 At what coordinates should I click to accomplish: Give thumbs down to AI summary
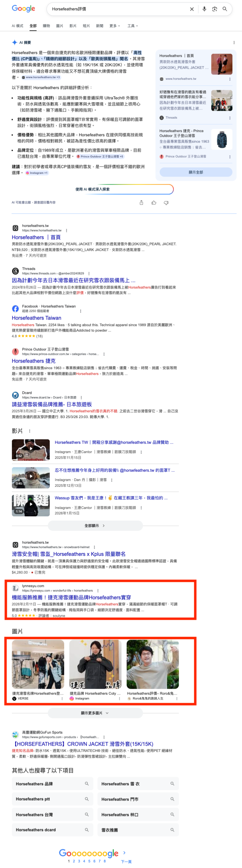pos(166,203)
